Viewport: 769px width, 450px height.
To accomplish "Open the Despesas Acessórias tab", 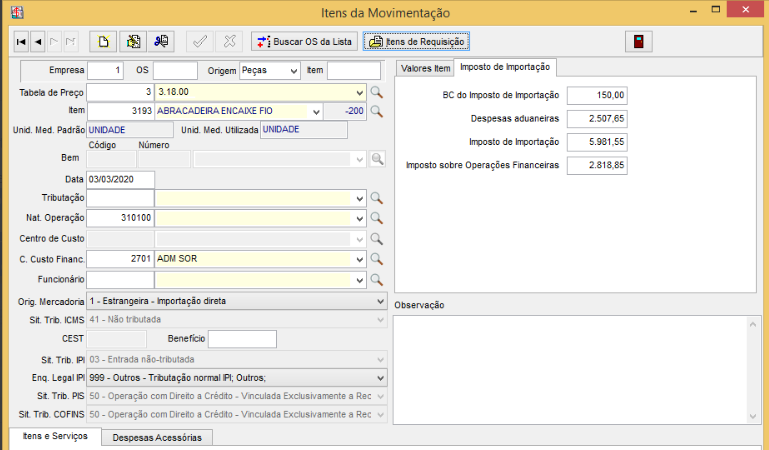I will 157,438.
